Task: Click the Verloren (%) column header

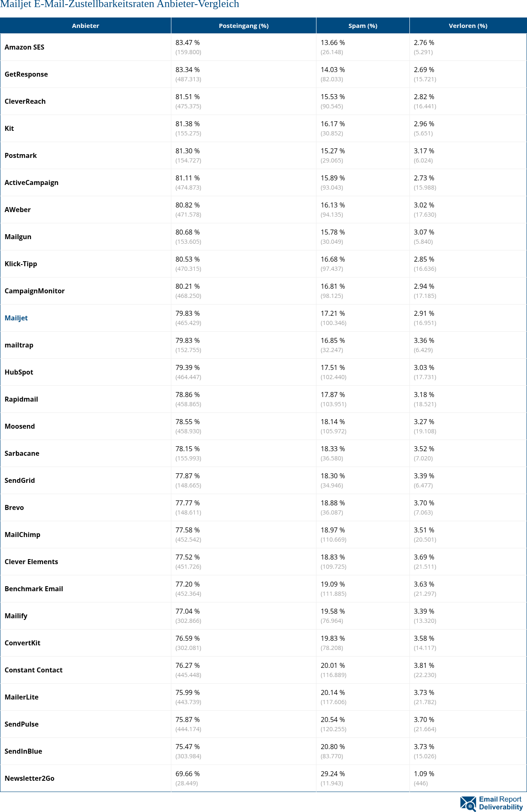Action: click(x=468, y=26)
